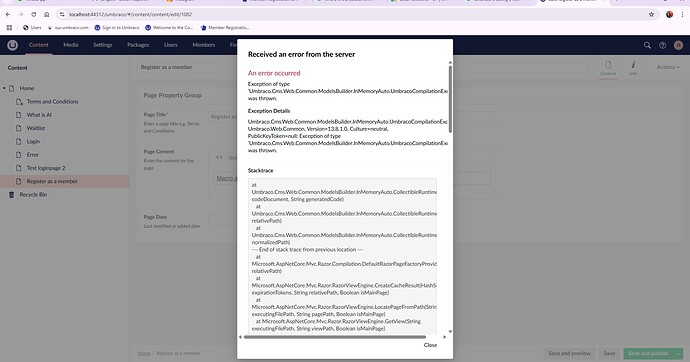Screen dimensions: 690x362
Task: Go to the Settings section
Action: point(103,45)
